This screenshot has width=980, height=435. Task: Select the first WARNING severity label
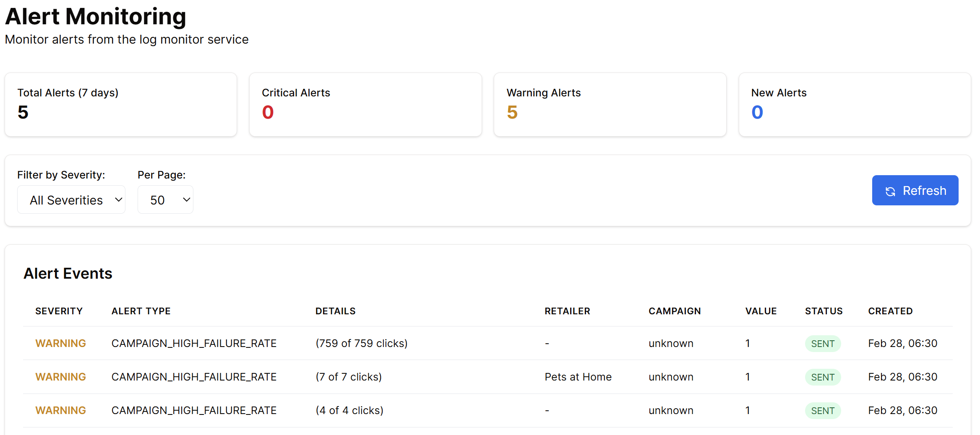60,343
